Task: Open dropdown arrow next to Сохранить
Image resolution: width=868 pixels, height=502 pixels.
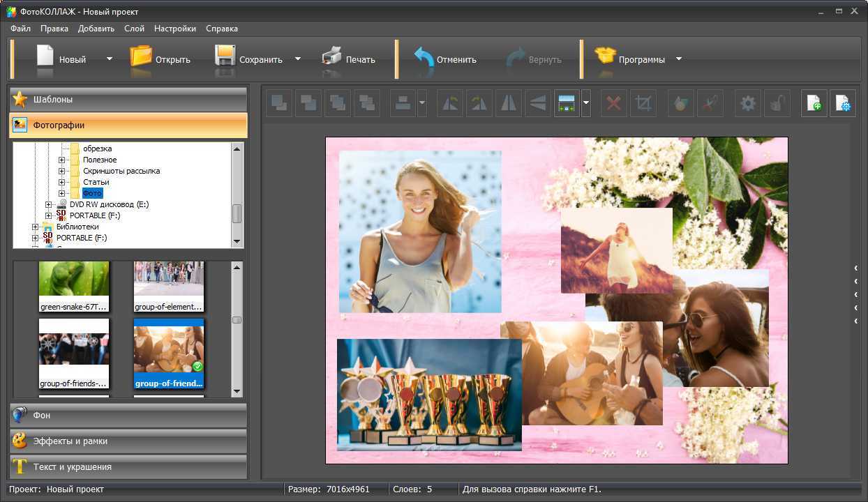Action: (298, 59)
